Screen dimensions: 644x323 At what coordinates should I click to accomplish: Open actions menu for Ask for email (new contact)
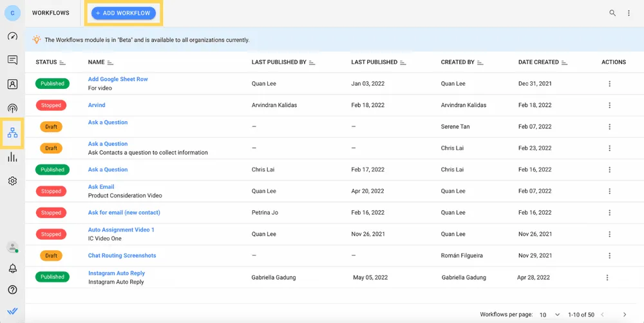tap(609, 213)
